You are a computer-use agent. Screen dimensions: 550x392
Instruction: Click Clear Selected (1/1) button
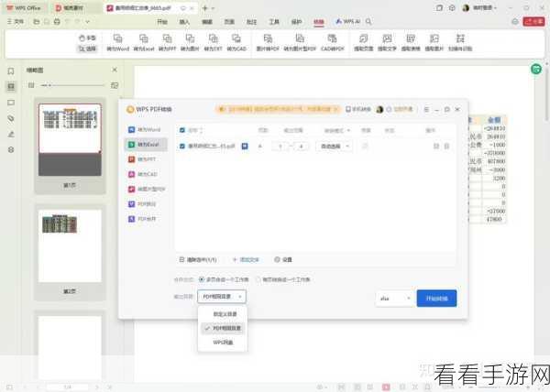[x=198, y=259]
